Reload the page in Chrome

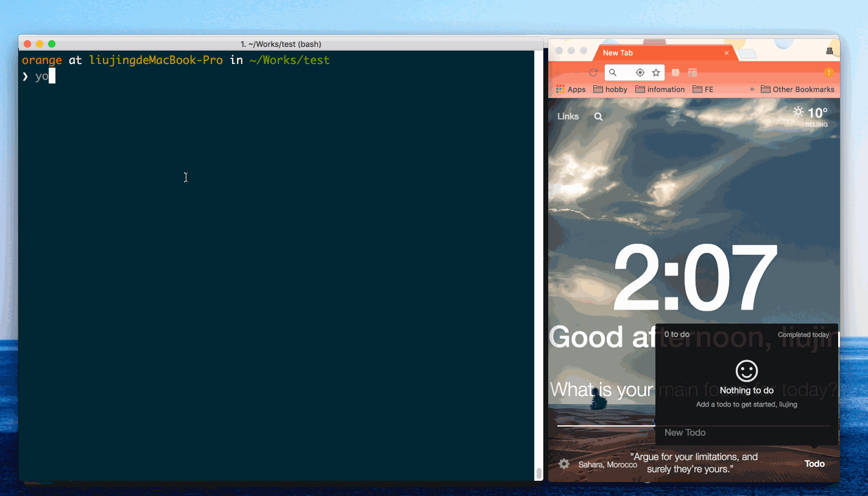pos(593,73)
